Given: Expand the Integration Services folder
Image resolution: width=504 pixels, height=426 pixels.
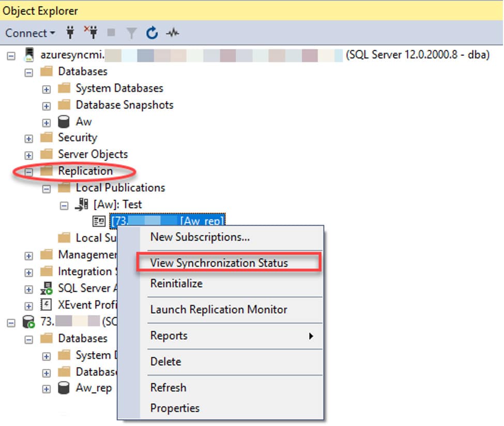Looking at the screenshot, I should click(28, 273).
